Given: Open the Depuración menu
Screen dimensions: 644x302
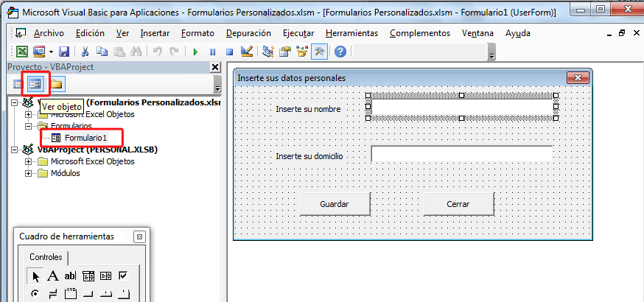Looking at the screenshot, I should pos(248,33).
